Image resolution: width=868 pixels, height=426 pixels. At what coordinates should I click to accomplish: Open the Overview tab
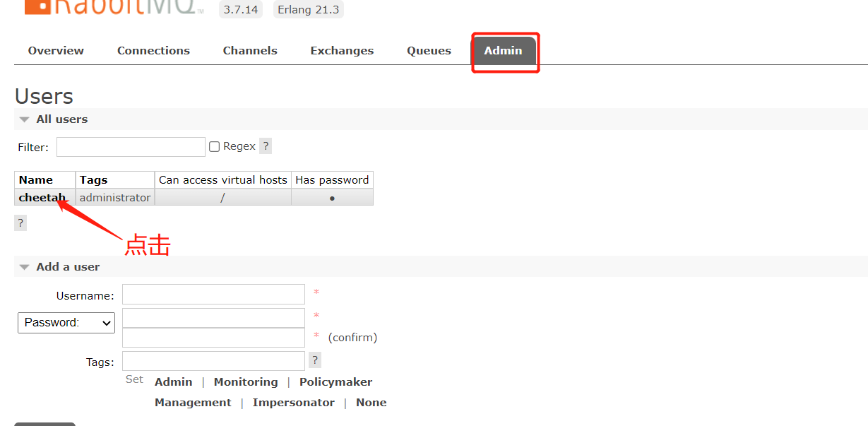click(56, 51)
